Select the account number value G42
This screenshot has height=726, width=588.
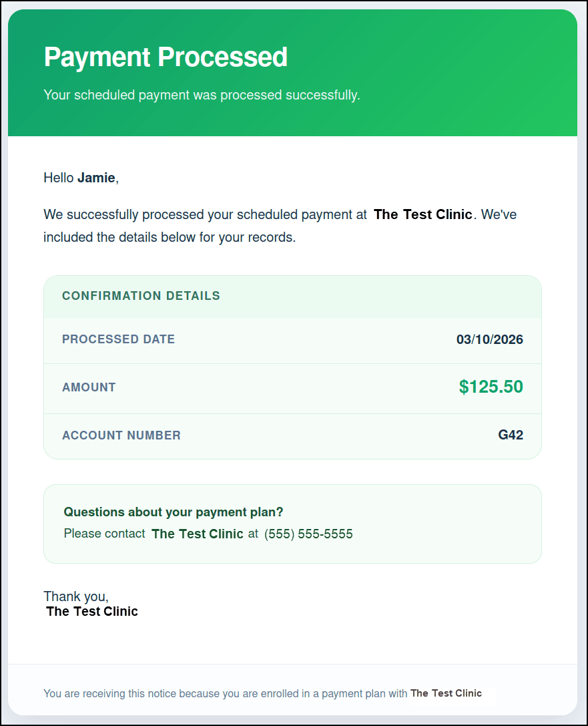(x=510, y=435)
